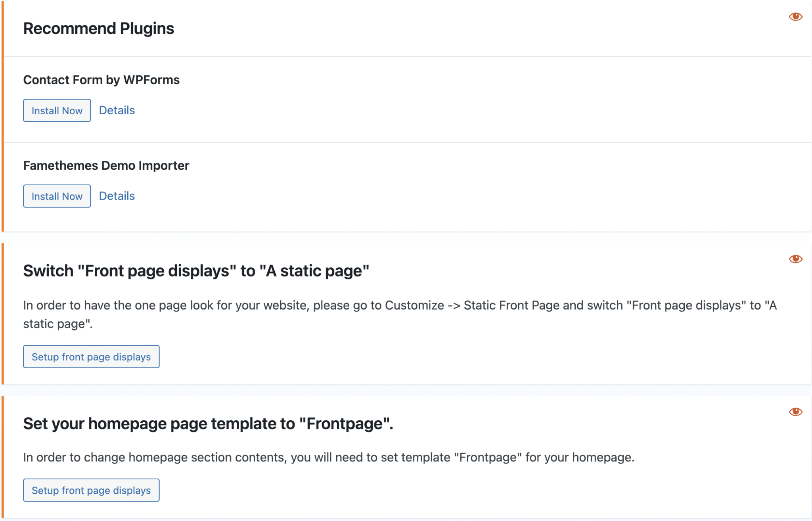Click the orange accent bar of static page card

pos(3,313)
